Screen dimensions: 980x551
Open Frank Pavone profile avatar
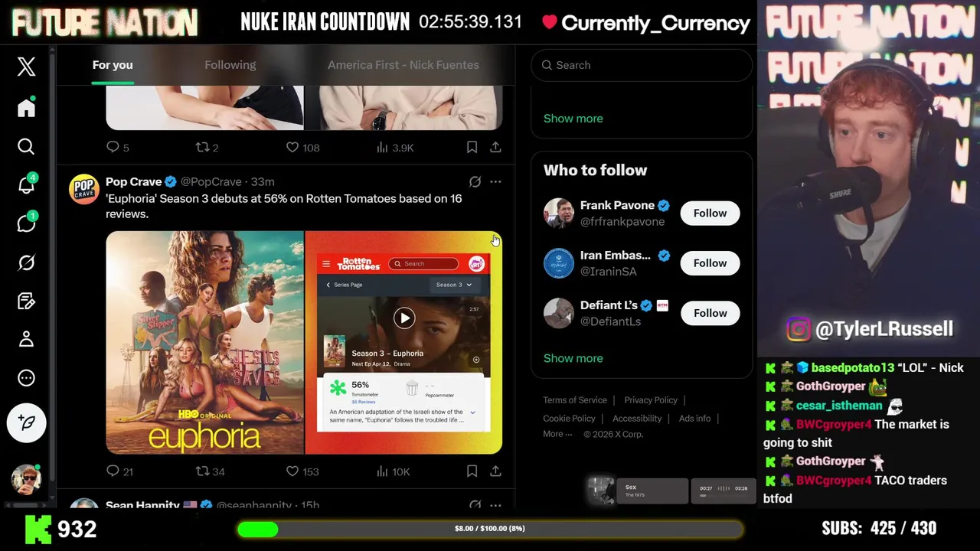558,214
